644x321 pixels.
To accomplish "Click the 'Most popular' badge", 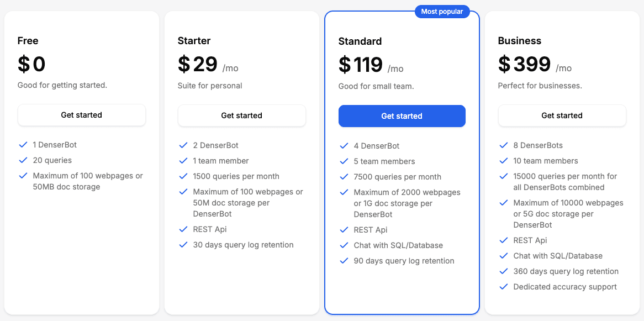I will [442, 11].
